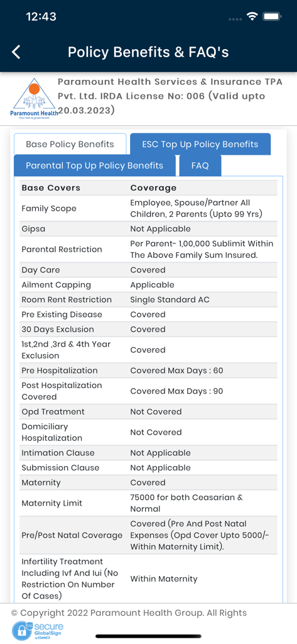Tap the Wi-Fi status icon
The image size is (297, 644).
coord(251,16)
